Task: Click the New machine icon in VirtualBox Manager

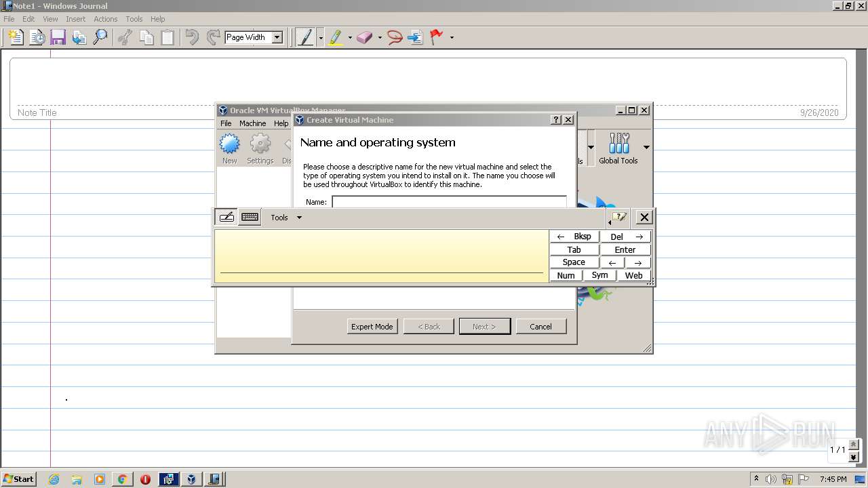Action: (x=230, y=148)
